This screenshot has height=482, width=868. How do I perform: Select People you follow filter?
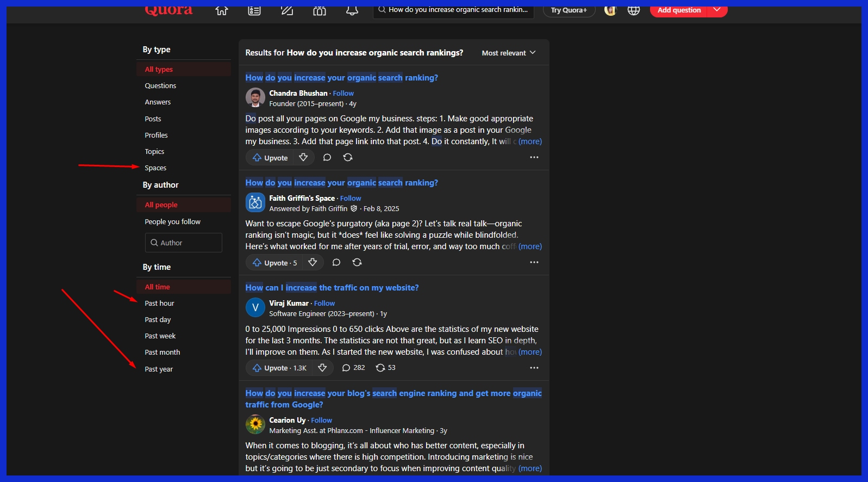click(x=172, y=222)
